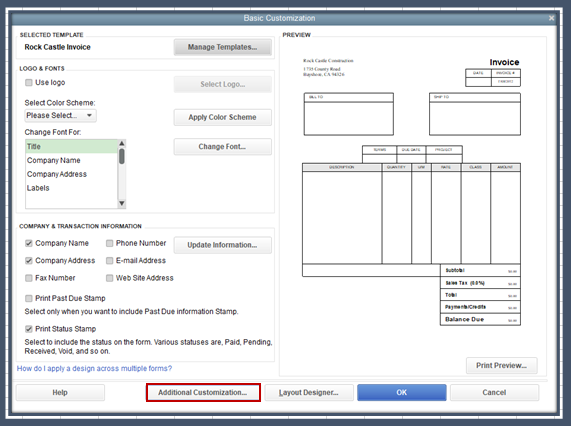Open the Change Font dialog
The image size is (571, 426).
223,147
